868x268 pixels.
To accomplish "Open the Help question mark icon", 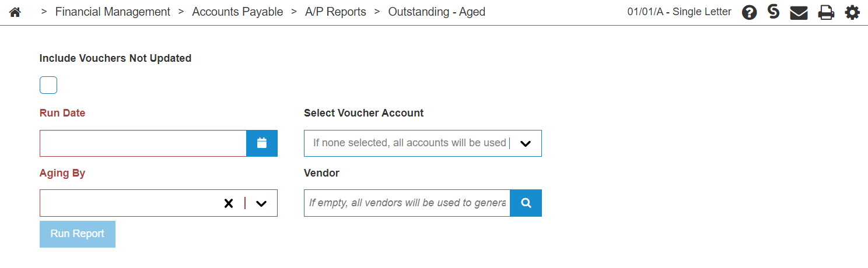I will point(750,13).
